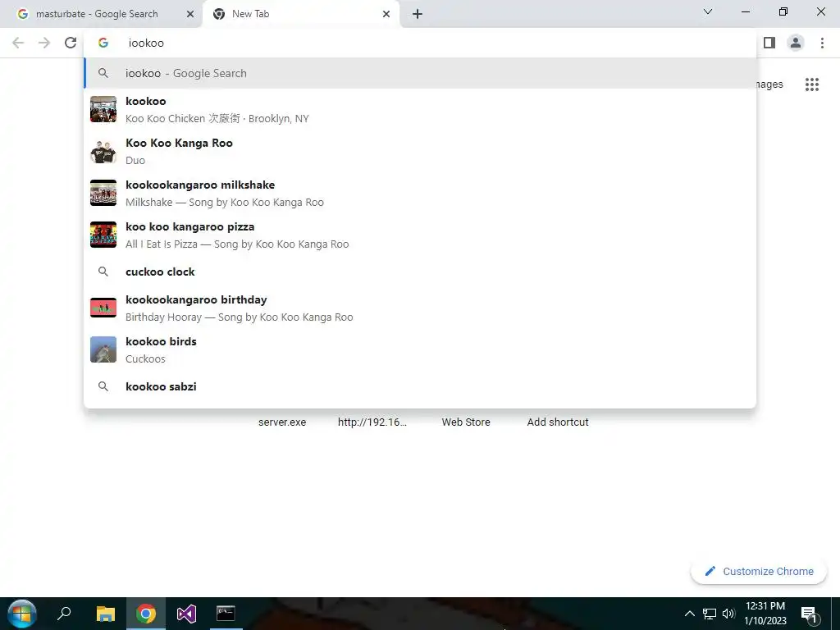Open Visual Studio from taskbar
The image size is (840, 630).
186,614
